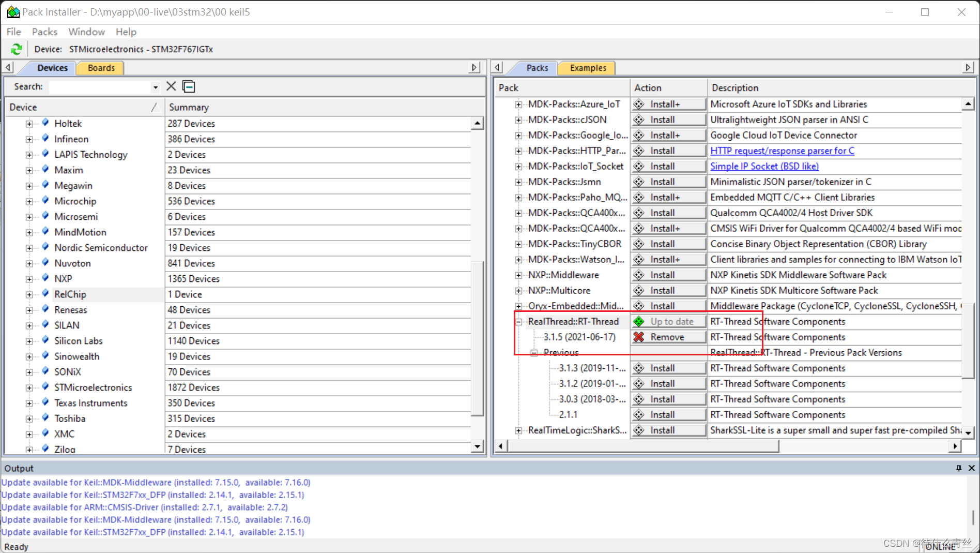Click install icon for RealTimeLogic::SharkS
980x553 pixels.
pos(639,430)
